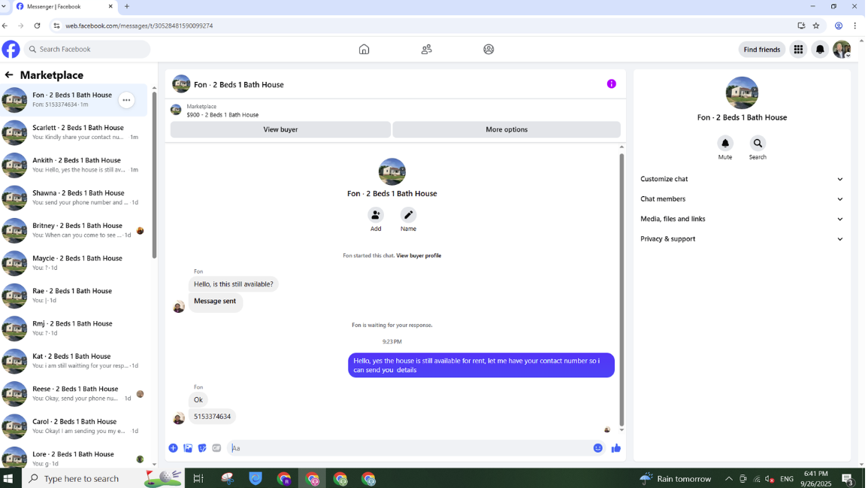Open the Rain tomorrow weather widget
Viewport: 868px width, 488px height.
pos(676,478)
